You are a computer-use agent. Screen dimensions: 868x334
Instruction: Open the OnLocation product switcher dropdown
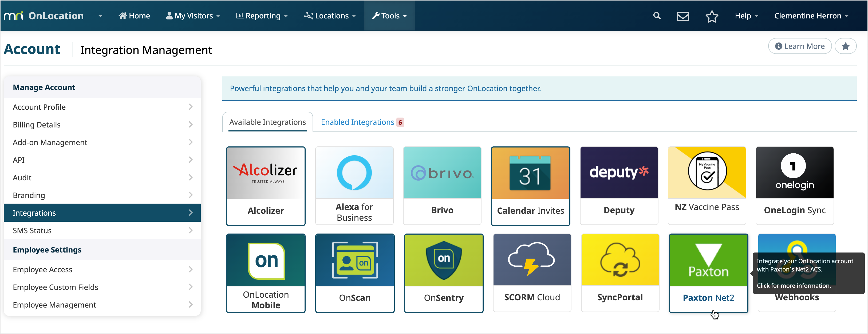(x=100, y=16)
